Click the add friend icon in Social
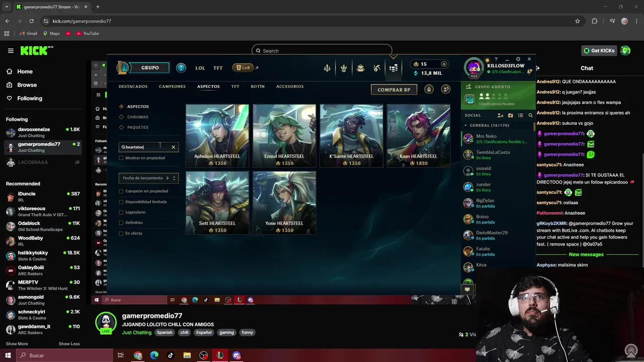The width and height of the screenshot is (644, 362). click(500, 115)
